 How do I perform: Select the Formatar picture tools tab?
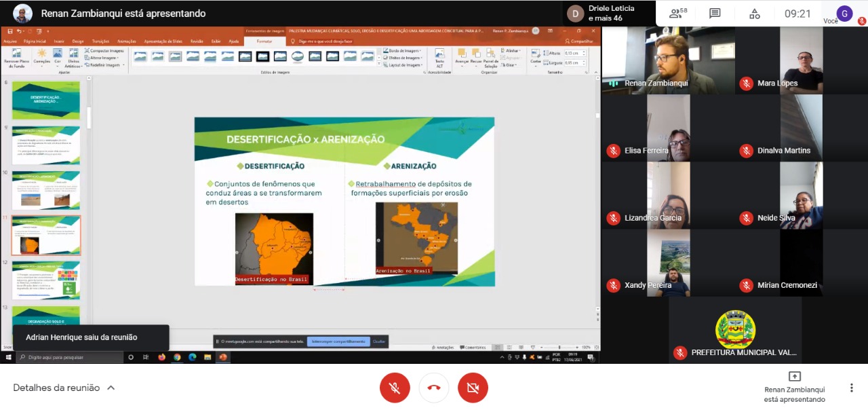click(264, 41)
